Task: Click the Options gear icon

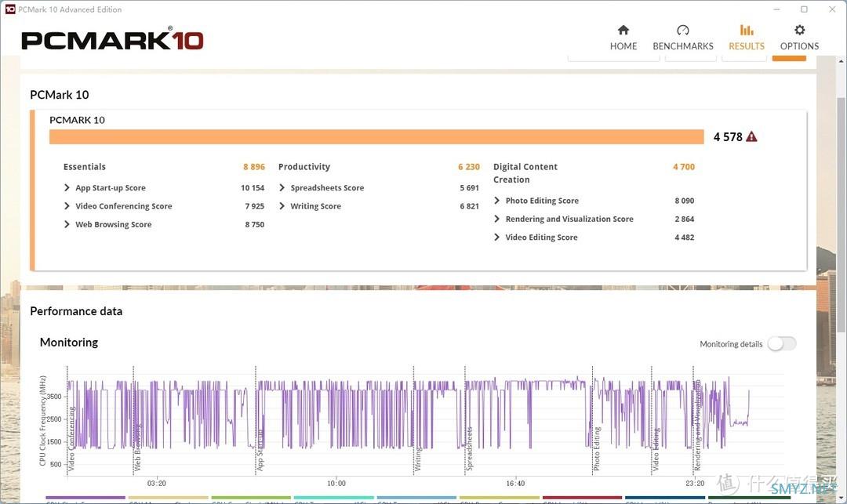Action: 799,30
